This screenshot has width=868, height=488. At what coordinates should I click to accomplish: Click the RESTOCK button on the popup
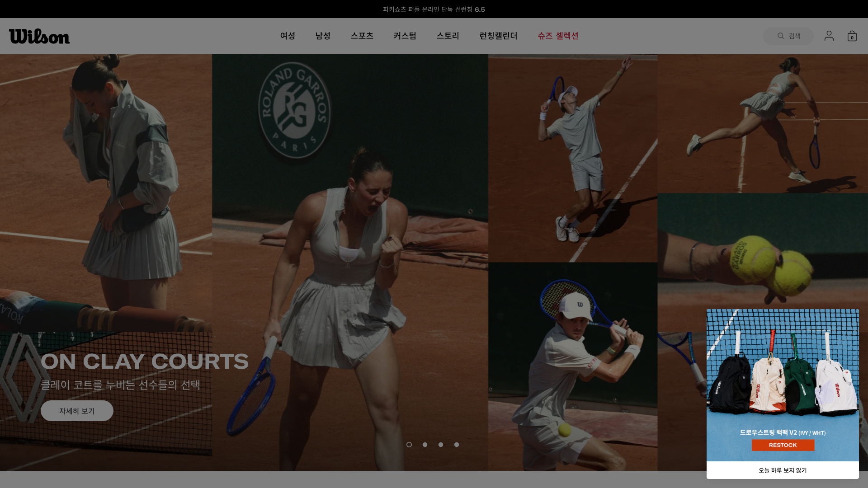pos(783,445)
